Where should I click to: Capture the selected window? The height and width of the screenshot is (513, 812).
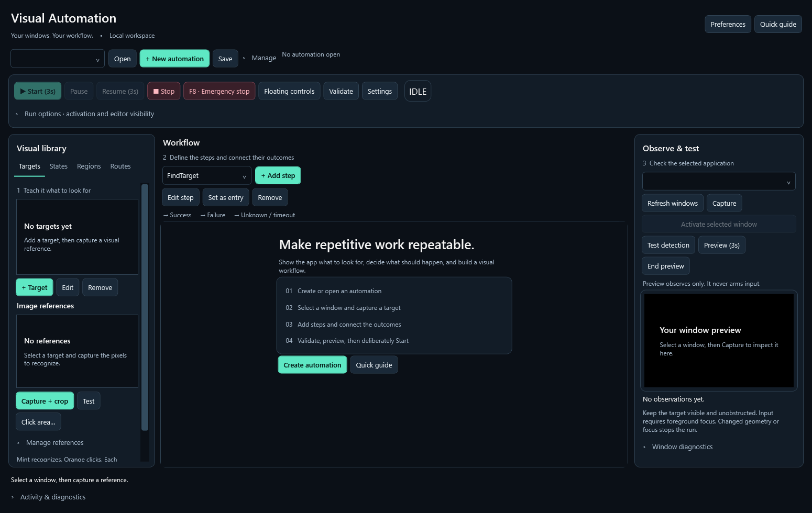[x=724, y=203]
